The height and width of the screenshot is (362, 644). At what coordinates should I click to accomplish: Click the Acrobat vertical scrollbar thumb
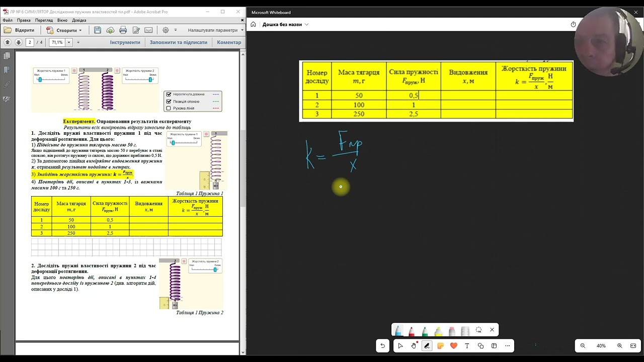click(243, 168)
